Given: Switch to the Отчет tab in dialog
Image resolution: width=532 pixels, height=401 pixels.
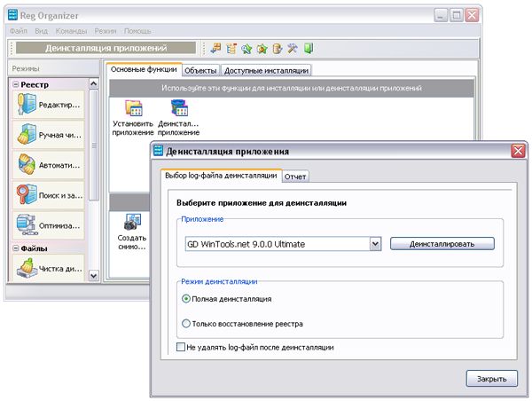Looking at the screenshot, I should click(295, 177).
